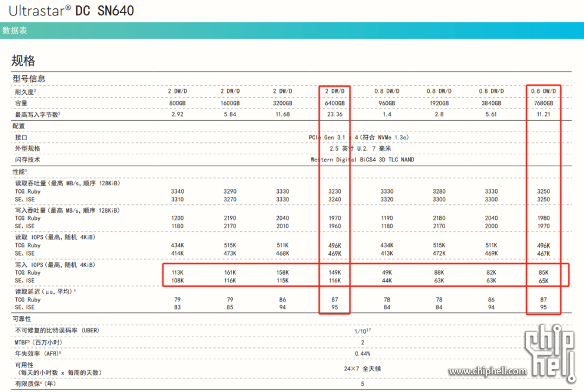Select the 11.21 max bytes written value
The width and height of the screenshot is (584, 392).
coord(543,114)
